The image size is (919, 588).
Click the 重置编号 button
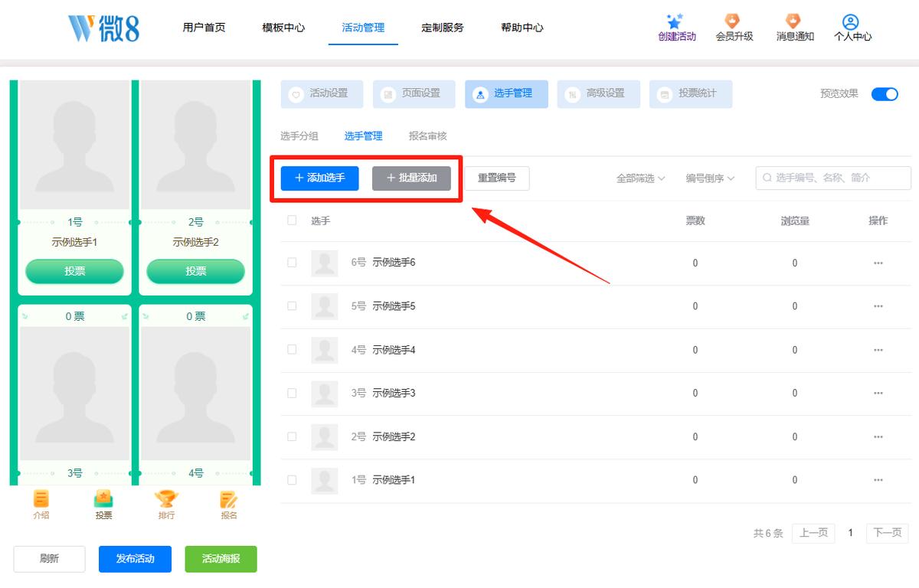[x=497, y=178]
